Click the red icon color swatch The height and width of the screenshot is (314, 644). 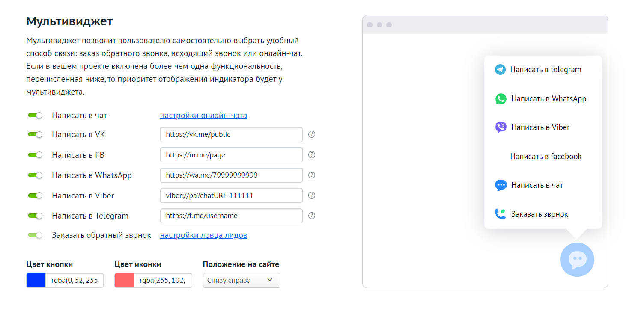click(x=124, y=281)
